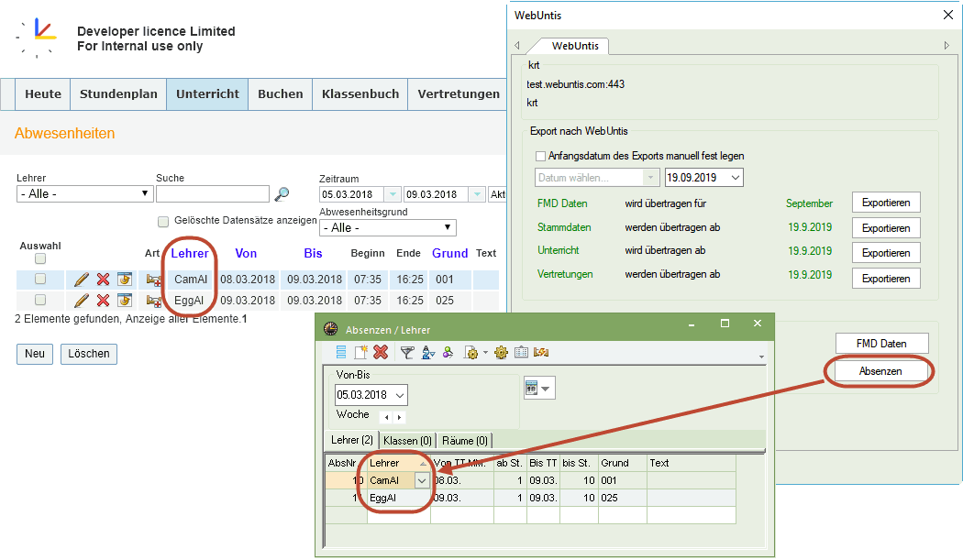Open the Lehrer - Alle - dropdown
This screenshot has height=560, width=963.
pyautogui.click(x=84, y=194)
